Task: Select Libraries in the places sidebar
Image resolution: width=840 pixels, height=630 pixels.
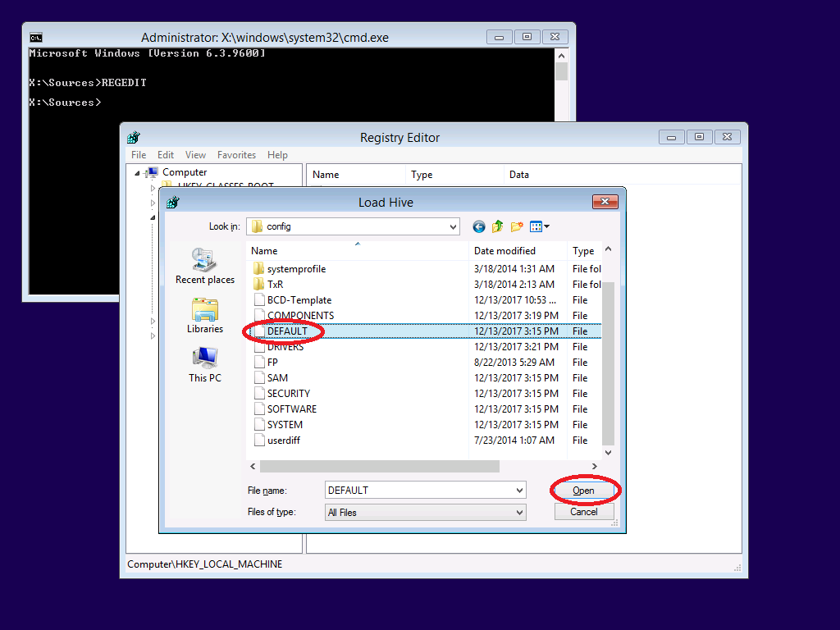Action: click(204, 316)
